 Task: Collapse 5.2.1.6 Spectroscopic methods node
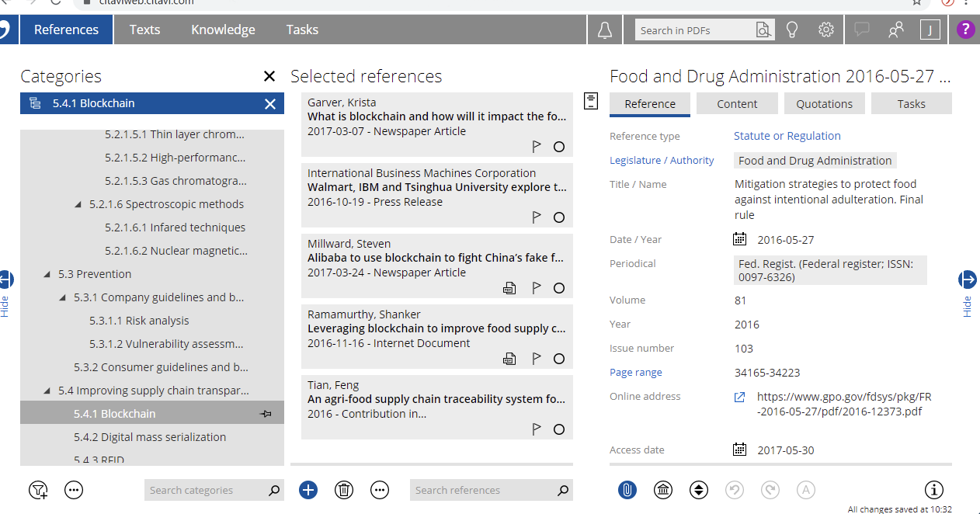click(78, 204)
